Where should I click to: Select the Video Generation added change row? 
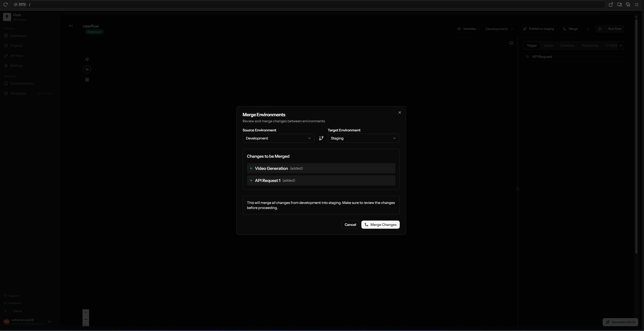click(x=321, y=168)
